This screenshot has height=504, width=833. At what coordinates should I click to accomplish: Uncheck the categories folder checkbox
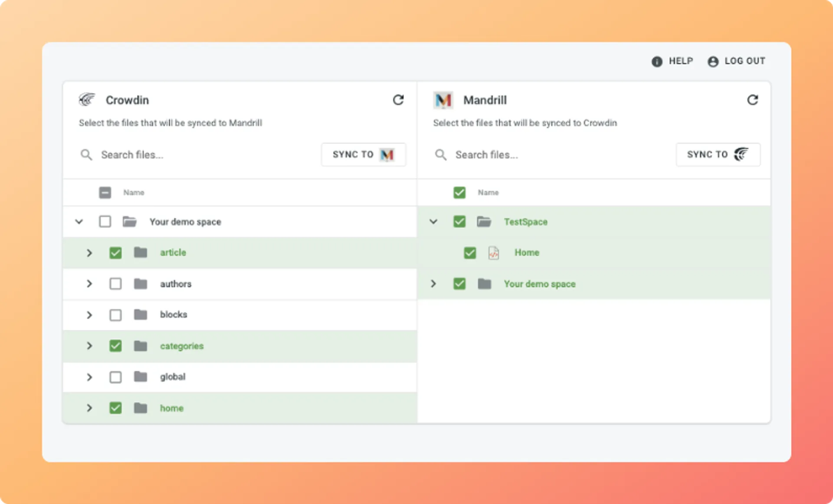[115, 346]
